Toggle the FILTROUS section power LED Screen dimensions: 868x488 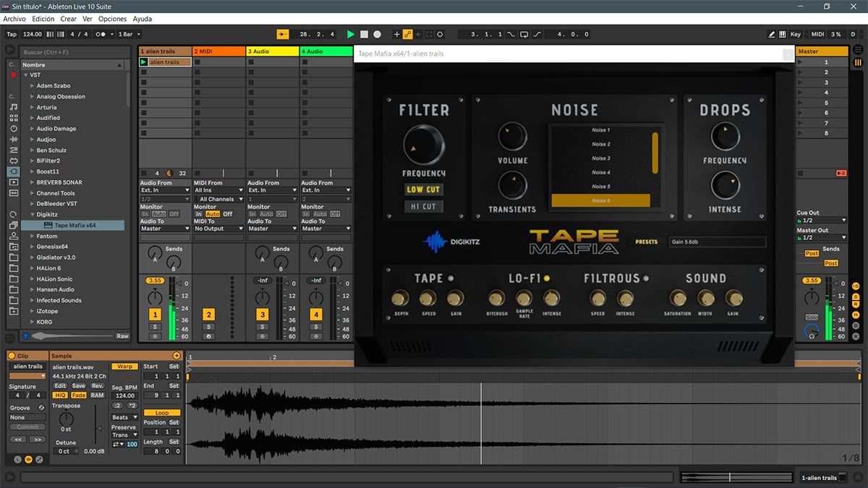[646, 278]
